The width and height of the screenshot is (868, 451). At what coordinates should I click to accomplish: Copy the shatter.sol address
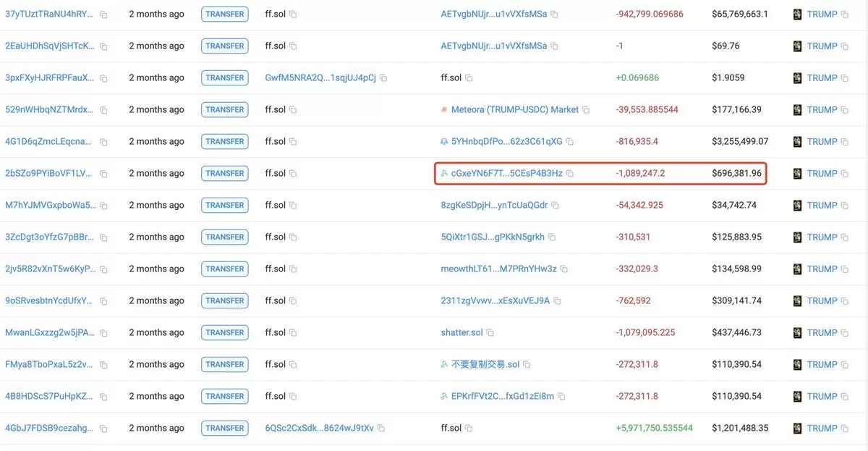pyautogui.click(x=490, y=333)
